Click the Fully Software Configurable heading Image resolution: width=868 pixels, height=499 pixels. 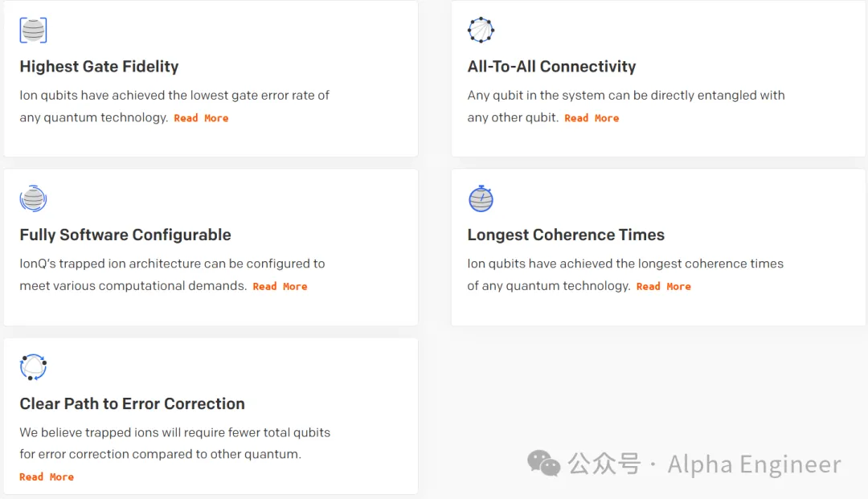click(125, 235)
